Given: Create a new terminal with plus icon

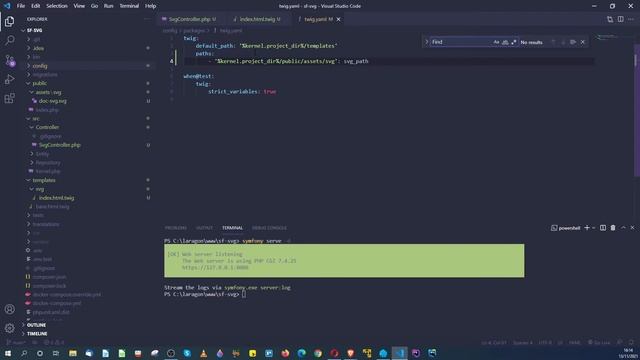Looking at the screenshot, I should click(x=587, y=228).
